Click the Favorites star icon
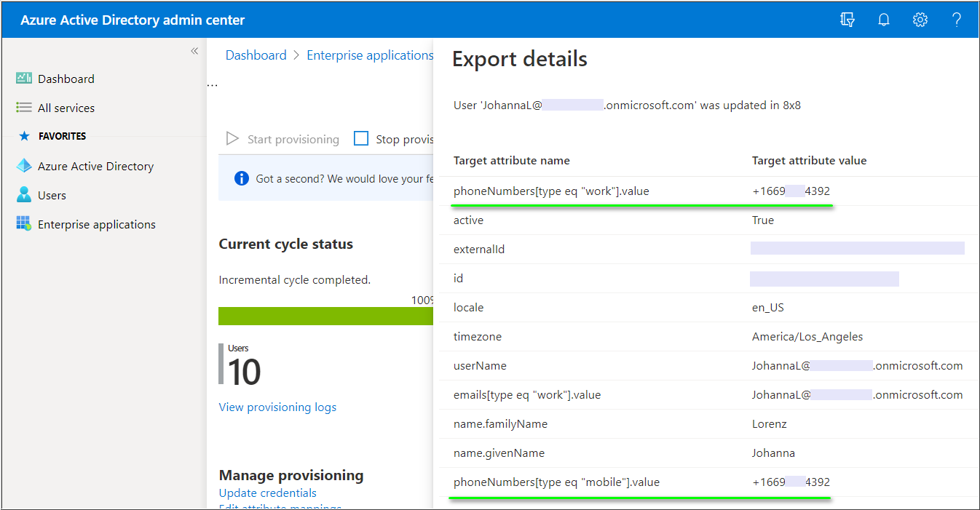This screenshot has width=980, height=510. click(25, 136)
